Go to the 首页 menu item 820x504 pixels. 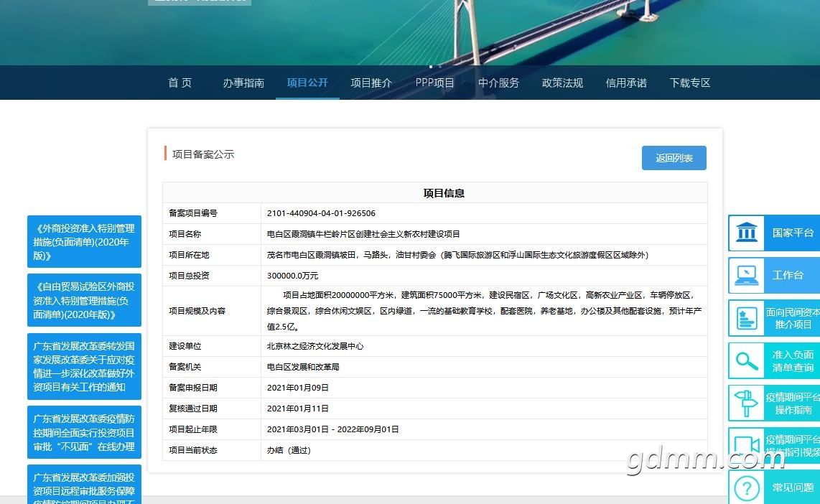click(x=180, y=83)
